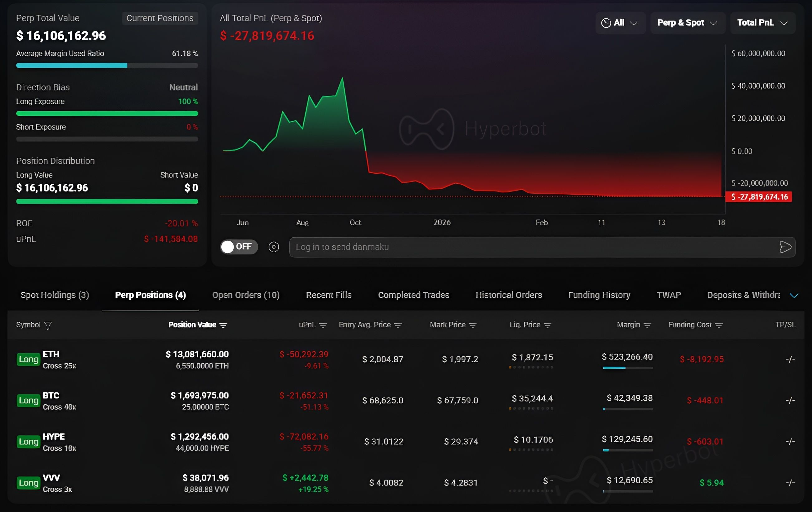
Task: Switch to Spot Holdings (3) tab
Action: pos(55,295)
